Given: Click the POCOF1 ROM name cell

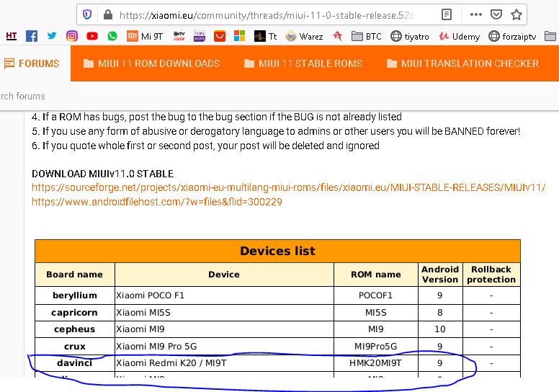Looking at the screenshot, I should point(376,295).
